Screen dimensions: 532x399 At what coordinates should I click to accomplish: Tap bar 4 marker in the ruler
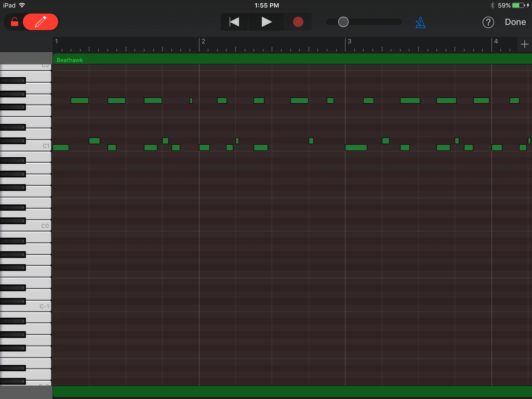click(x=496, y=42)
